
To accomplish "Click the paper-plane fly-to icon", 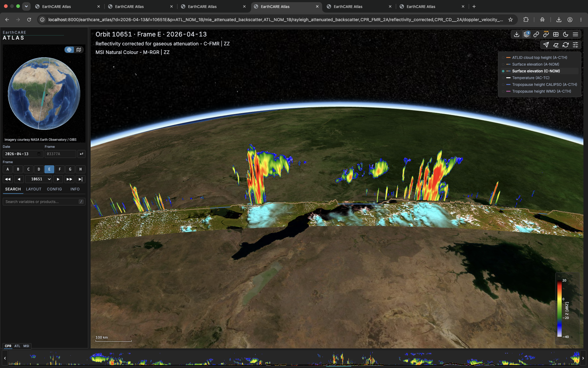I will 546,45.
